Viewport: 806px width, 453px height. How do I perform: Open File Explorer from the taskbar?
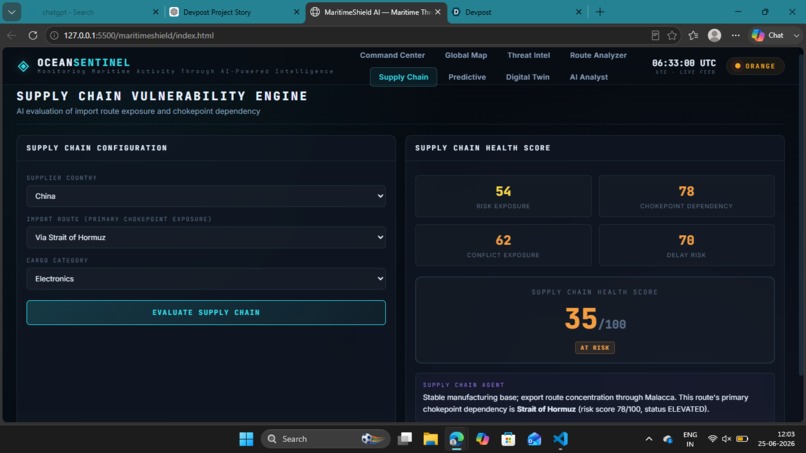(x=431, y=439)
